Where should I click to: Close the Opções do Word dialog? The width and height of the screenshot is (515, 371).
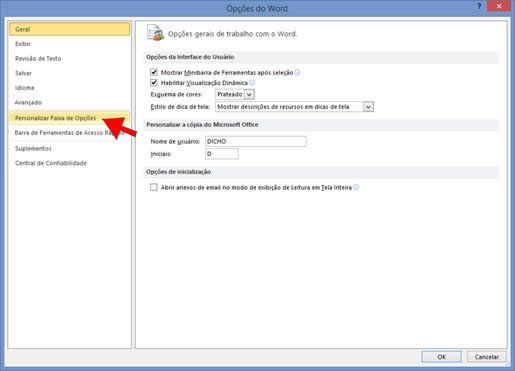[x=499, y=6]
